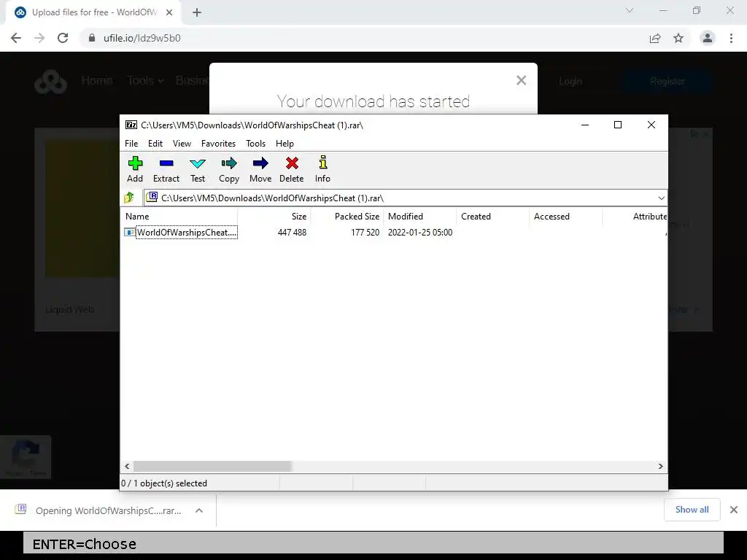Image resolution: width=747 pixels, height=560 pixels.
Task: Click the Add toolbar icon in 7-Zip
Action: click(x=135, y=169)
